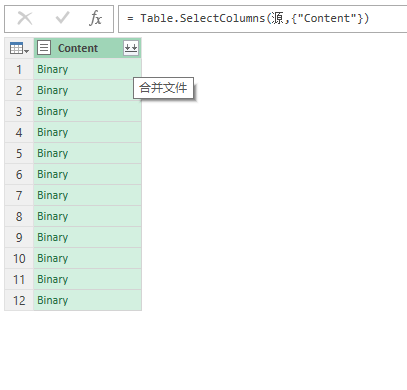The height and width of the screenshot is (390, 407).
Task: Open the Binary link in row 12
Action: 53,300
